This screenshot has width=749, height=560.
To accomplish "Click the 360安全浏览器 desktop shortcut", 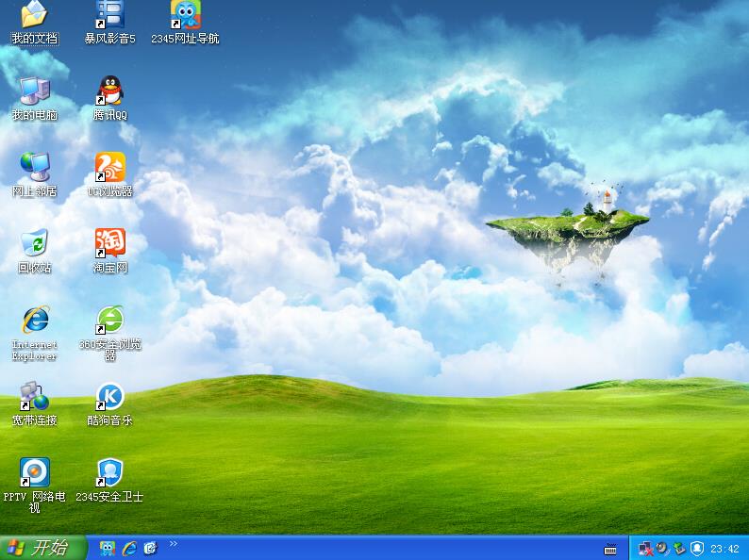I will point(110,321).
